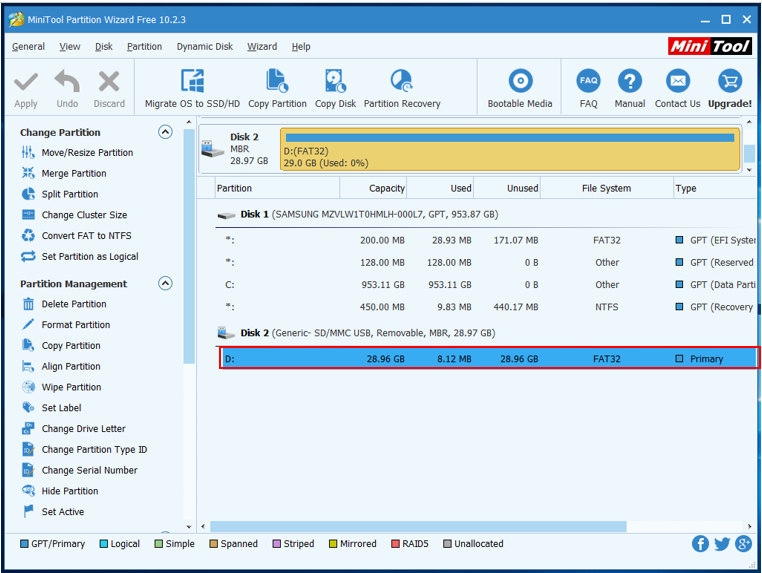Viewport: 762px width, 573px height.
Task: Click sidebar scroll down arrow
Action: click(189, 527)
